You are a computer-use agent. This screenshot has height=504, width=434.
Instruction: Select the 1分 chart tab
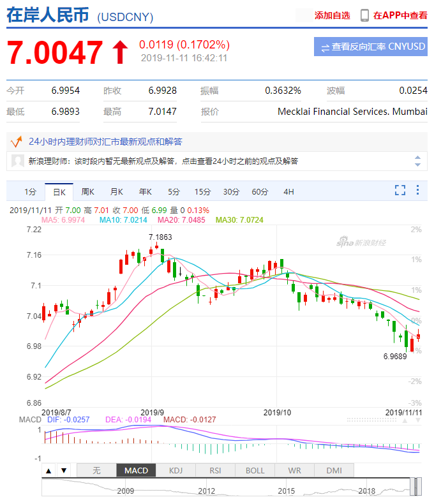(30, 191)
